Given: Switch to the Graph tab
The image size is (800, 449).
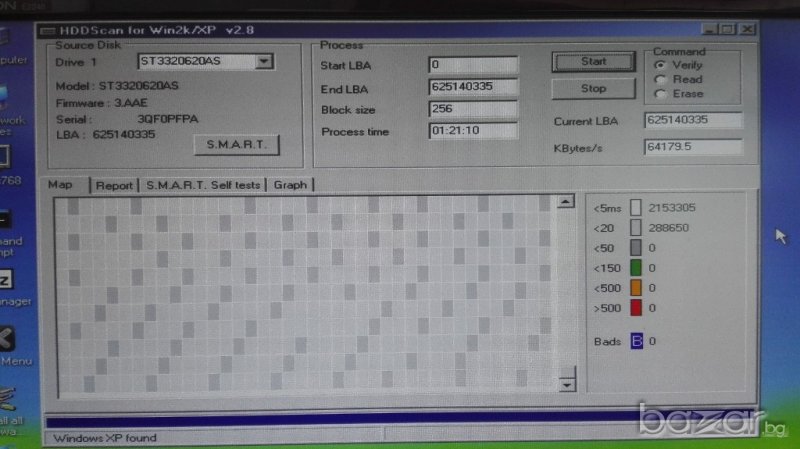Looking at the screenshot, I should pos(290,185).
